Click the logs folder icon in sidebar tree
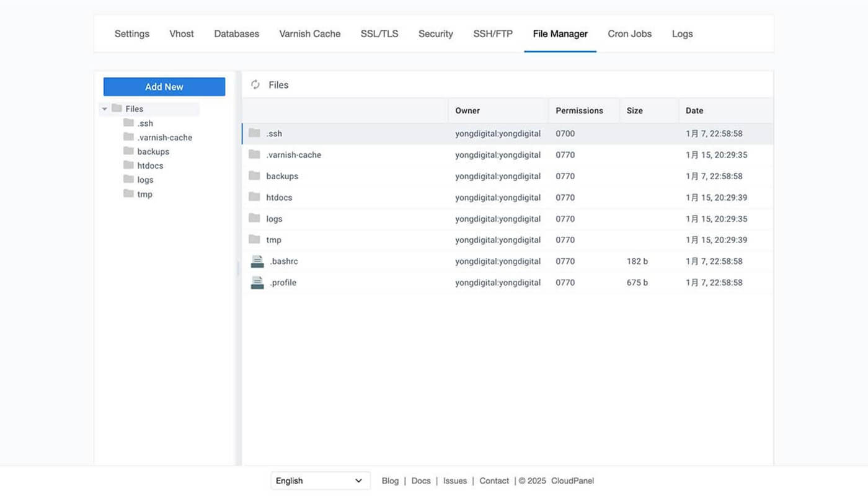 128,179
